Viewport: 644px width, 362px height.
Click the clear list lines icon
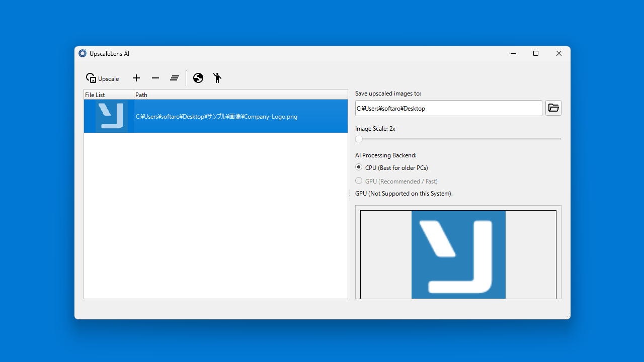click(x=175, y=78)
